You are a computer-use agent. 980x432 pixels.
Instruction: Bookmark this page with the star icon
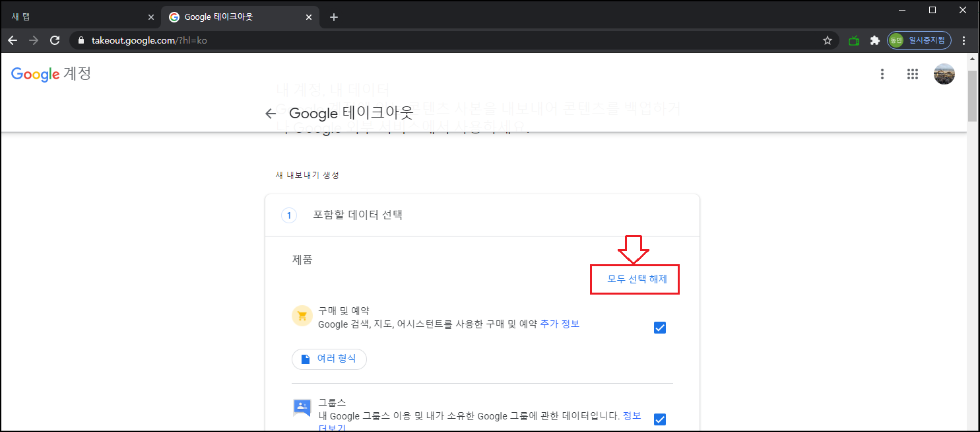click(x=828, y=40)
